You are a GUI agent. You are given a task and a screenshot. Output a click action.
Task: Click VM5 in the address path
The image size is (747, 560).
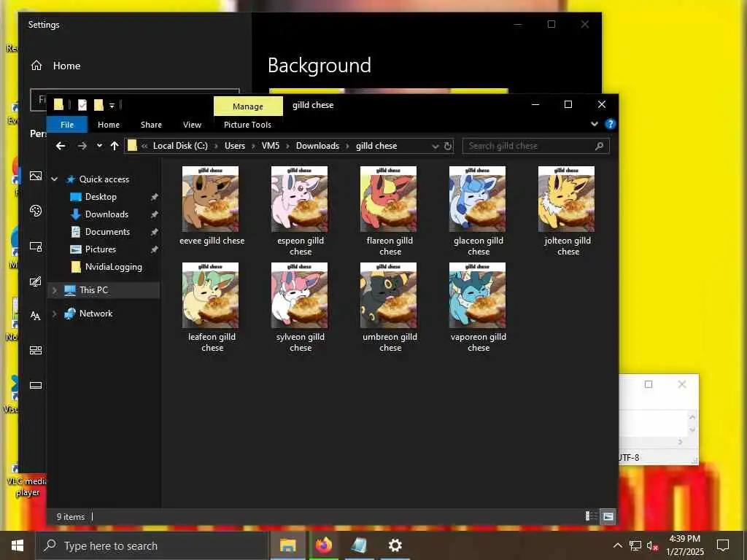[270, 146]
